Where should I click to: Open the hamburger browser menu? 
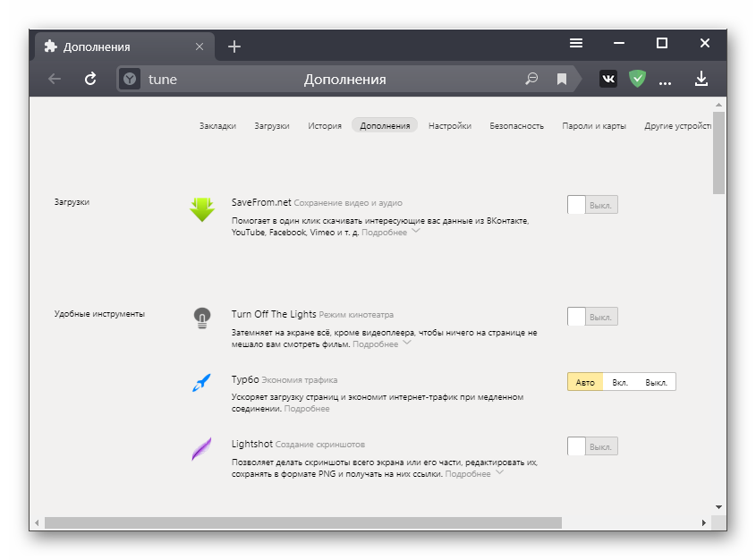click(x=576, y=43)
